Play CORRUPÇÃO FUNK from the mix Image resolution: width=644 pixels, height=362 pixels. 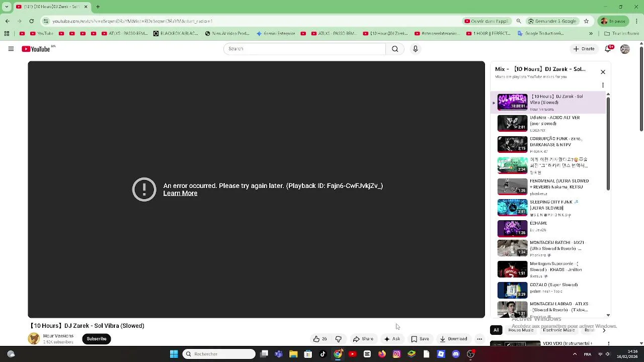coord(548,144)
